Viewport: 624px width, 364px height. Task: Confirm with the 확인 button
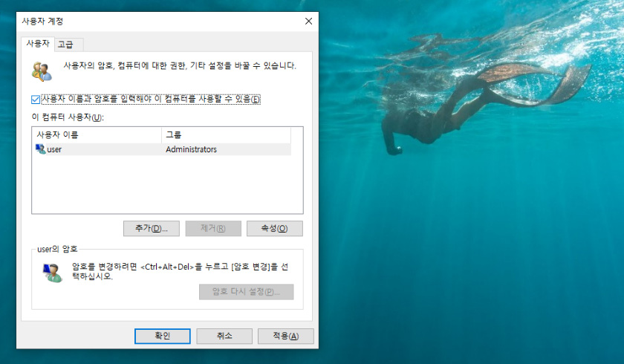coord(163,337)
